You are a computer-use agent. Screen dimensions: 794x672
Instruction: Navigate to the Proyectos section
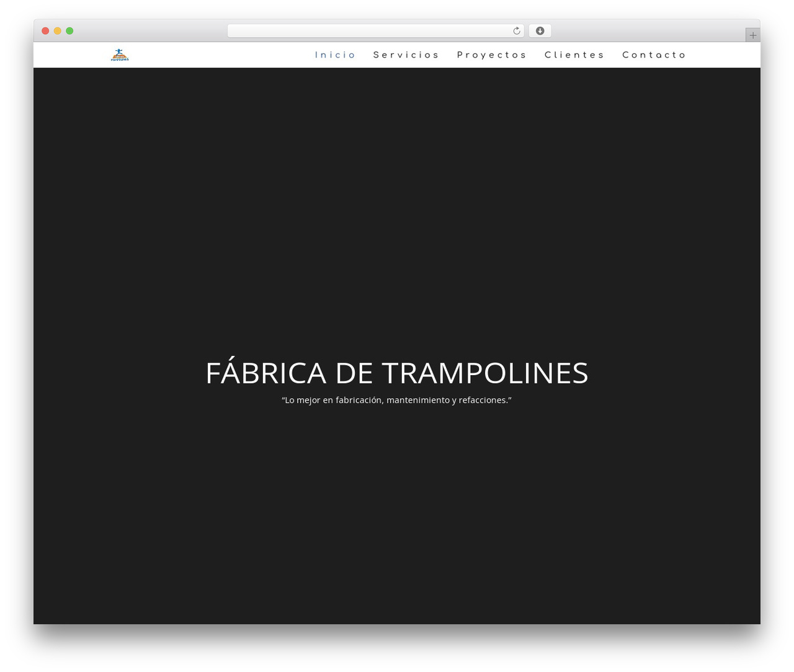click(492, 55)
